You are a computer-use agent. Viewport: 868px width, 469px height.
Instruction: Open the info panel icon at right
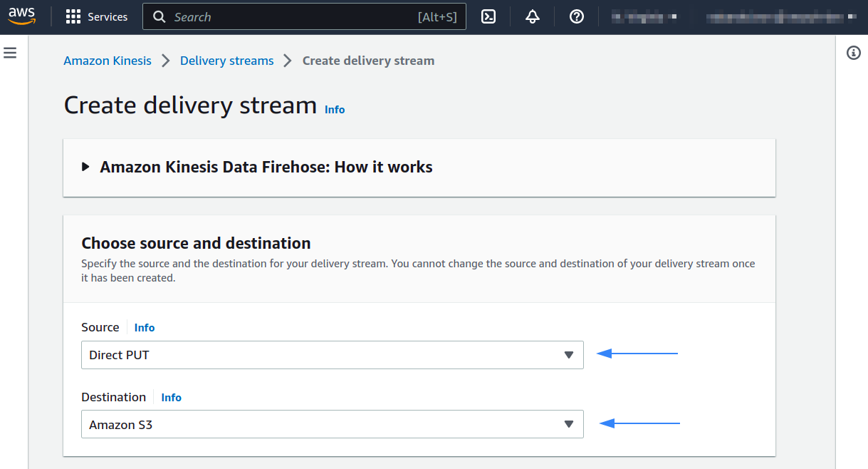point(854,53)
